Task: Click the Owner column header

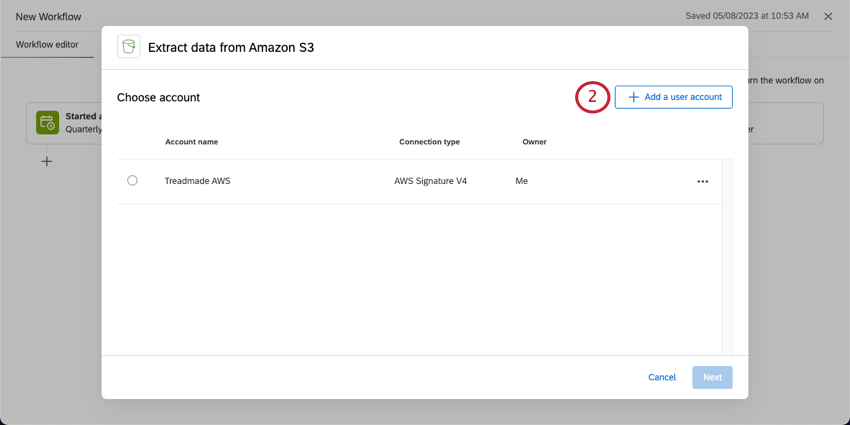Action: pyautogui.click(x=534, y=142)
